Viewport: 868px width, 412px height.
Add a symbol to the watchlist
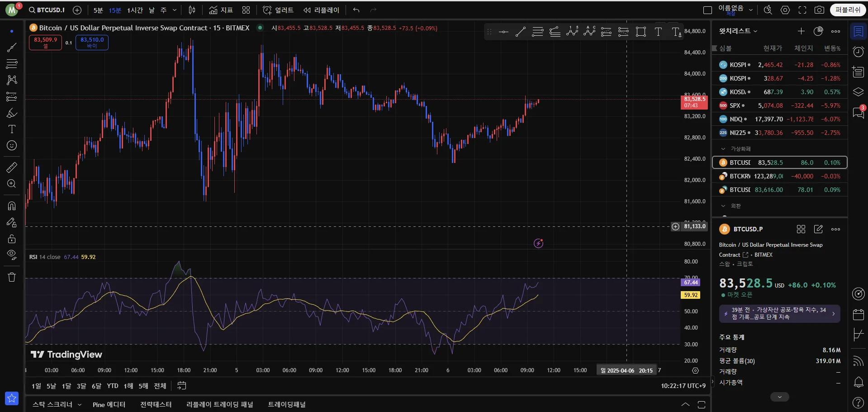(801, 31)
